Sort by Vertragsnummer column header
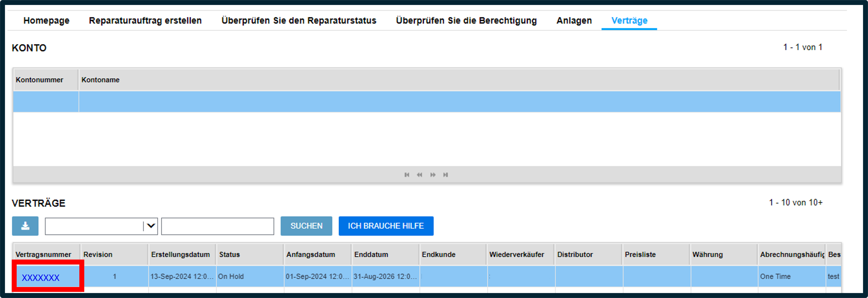 46,255
